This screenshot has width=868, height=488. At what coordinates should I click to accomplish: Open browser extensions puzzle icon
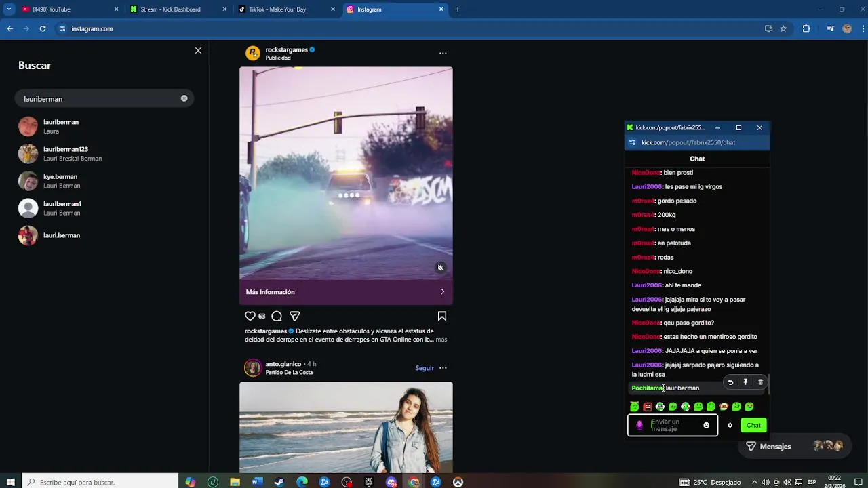tap(806, 28)
